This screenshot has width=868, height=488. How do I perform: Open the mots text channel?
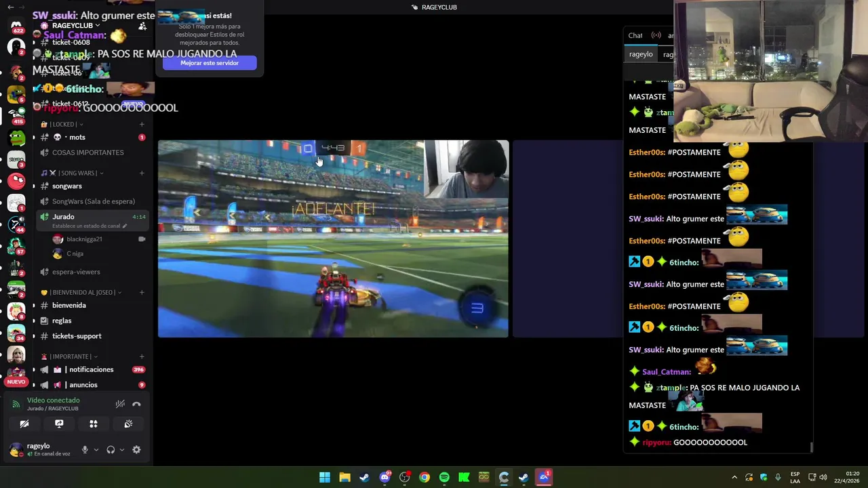(92, 137)
